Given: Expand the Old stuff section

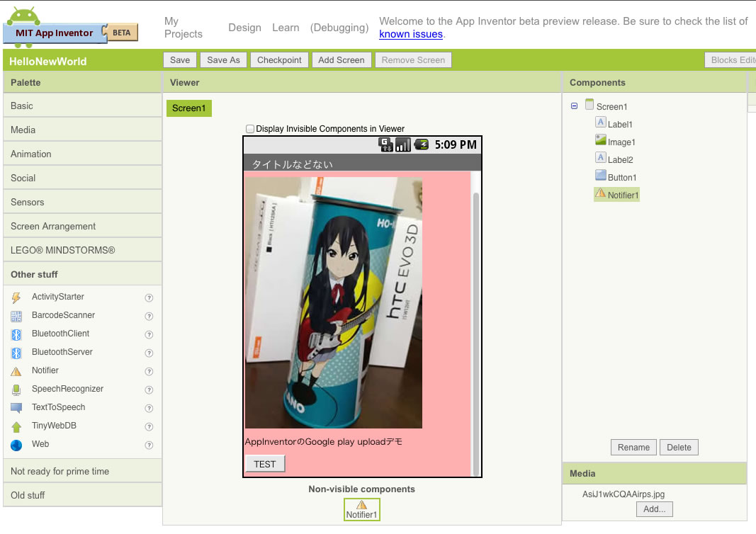Looking at the screenshot, I should 82,495.
